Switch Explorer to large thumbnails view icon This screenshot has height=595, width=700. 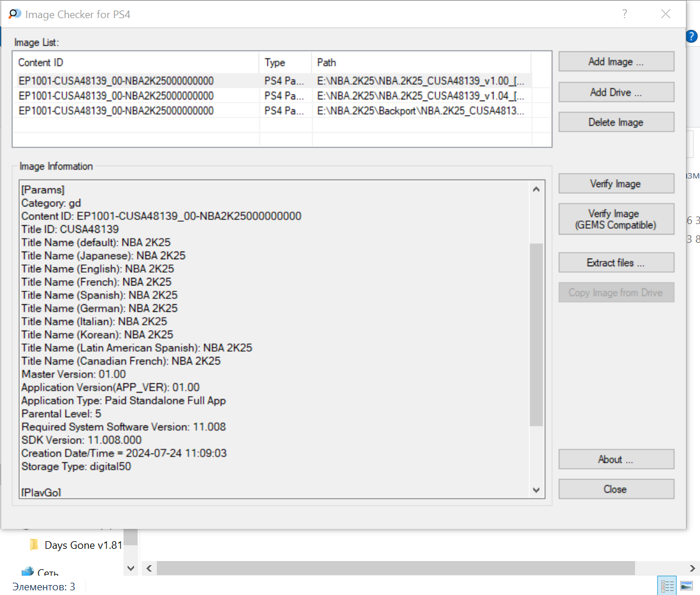[687, 585]
